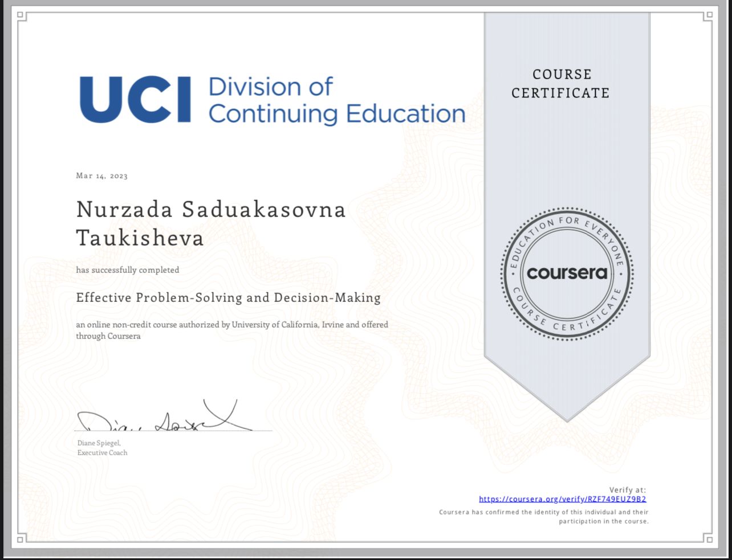Image resolution: width=732 pixels, height=560 pixels.
Task: Click the bold blue UCI logo
Action: (135, 100)
